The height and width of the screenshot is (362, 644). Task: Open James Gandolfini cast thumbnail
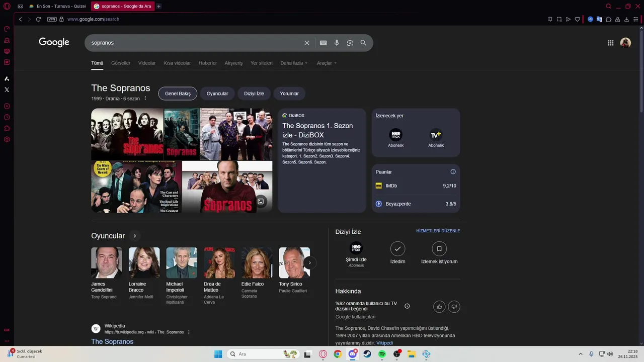click(x=107, y=262)
